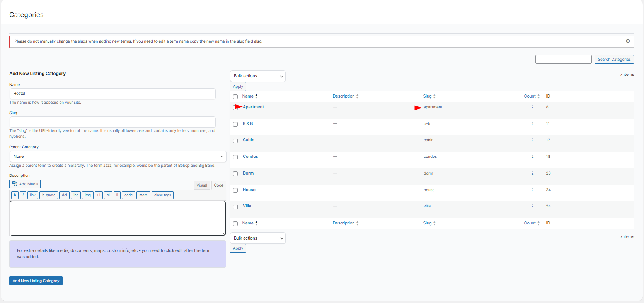Click the Search Categories button
Screen dimensions: 644x303
pos(614,60)
